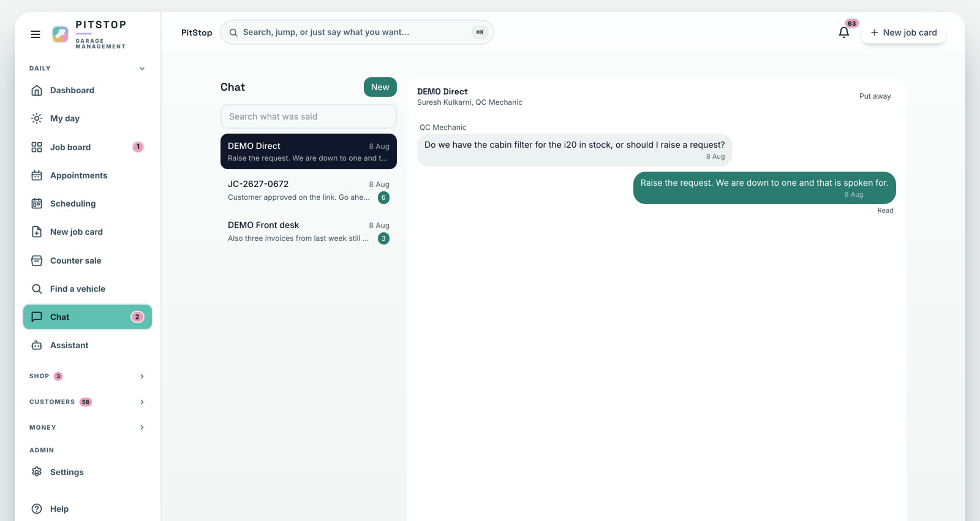Click the unread badge showing 3
The height and width of the screenshot is (521, 980).
(x=383, y=238)
